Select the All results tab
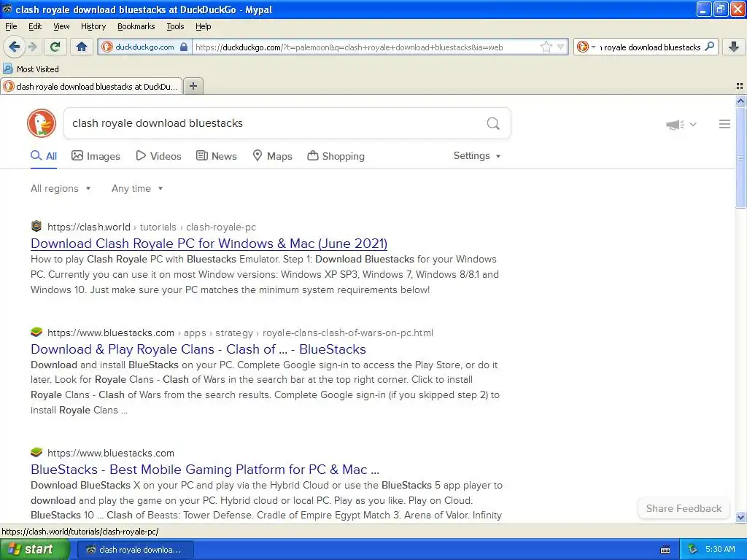 click(44, 156)
